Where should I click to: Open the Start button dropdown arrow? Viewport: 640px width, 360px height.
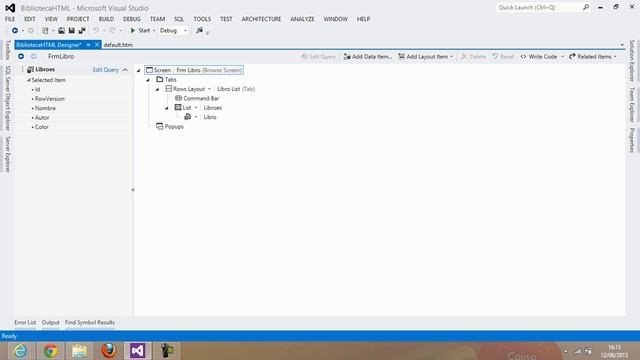(154, 31)
